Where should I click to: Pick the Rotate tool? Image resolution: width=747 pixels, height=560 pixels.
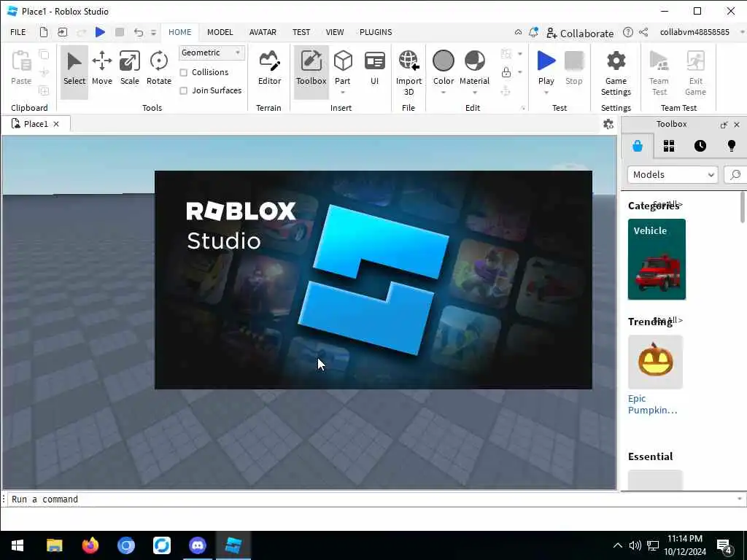158,69
